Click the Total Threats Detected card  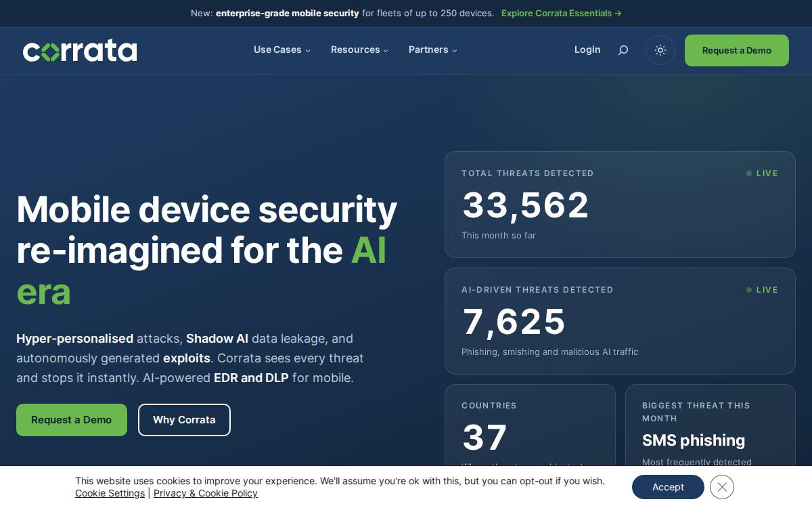point(620,205)
